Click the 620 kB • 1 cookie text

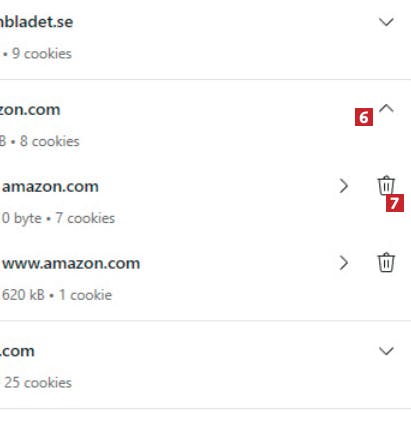point(57,295)
